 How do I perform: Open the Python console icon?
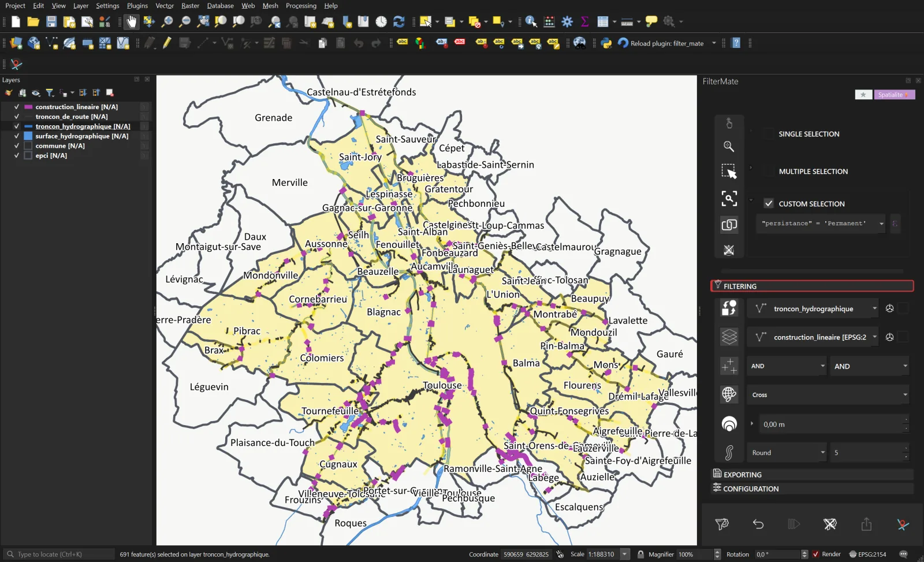[x=606, y=43]
